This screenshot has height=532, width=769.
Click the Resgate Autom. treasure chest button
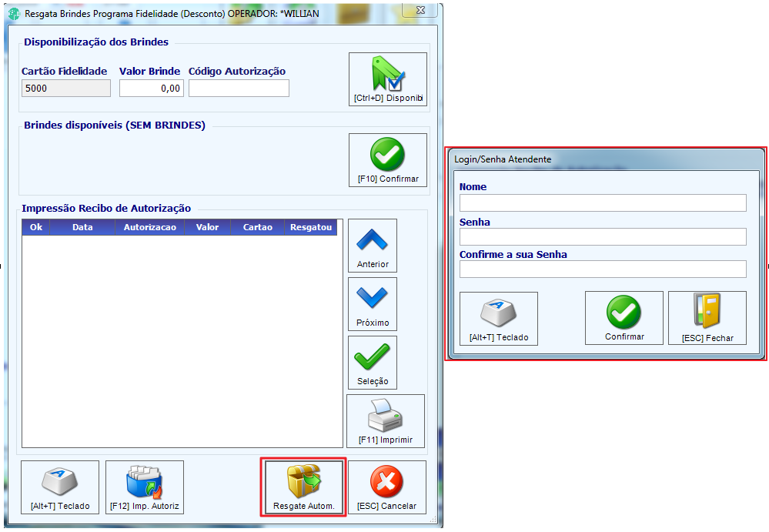[304, 487]
